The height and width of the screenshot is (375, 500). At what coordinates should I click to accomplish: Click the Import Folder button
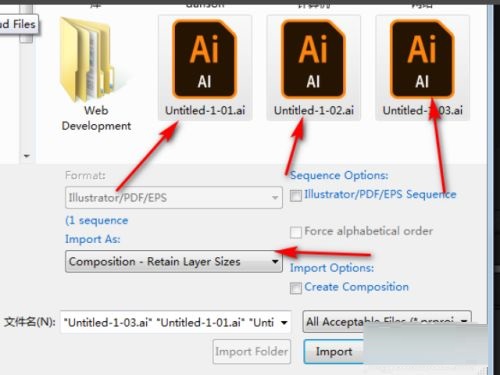click(252, 352)
